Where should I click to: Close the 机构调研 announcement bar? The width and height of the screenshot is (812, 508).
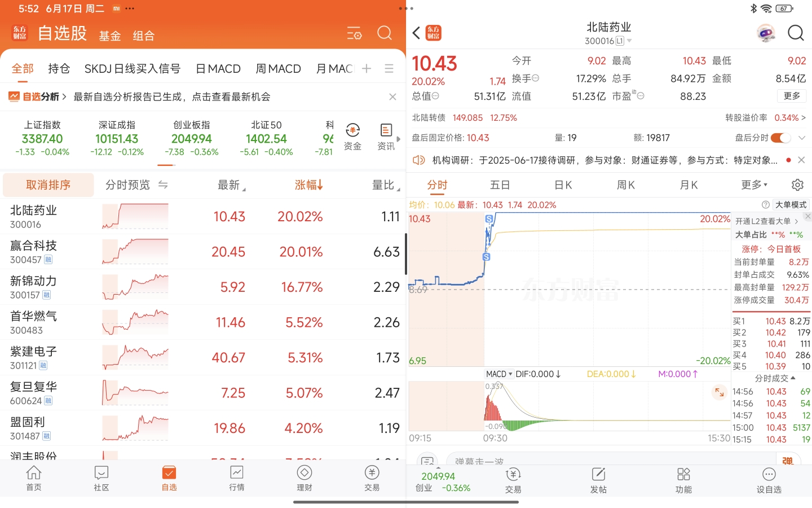point(801,160)
